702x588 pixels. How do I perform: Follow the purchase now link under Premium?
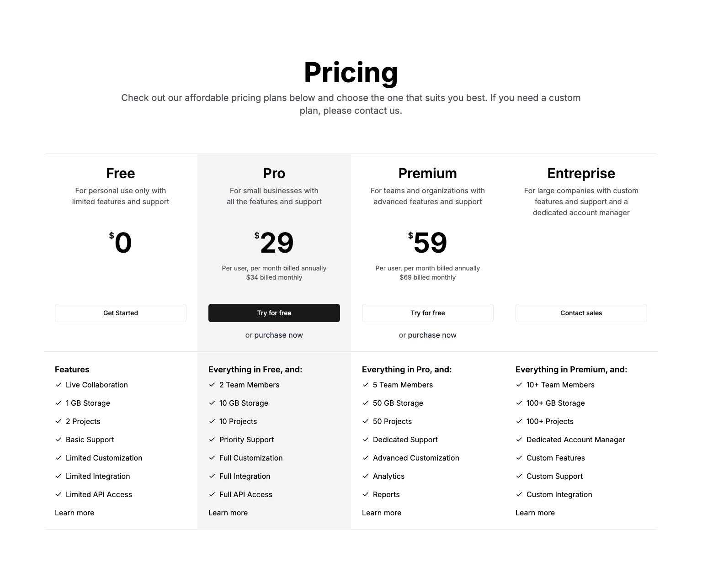[x=432, y=335]
